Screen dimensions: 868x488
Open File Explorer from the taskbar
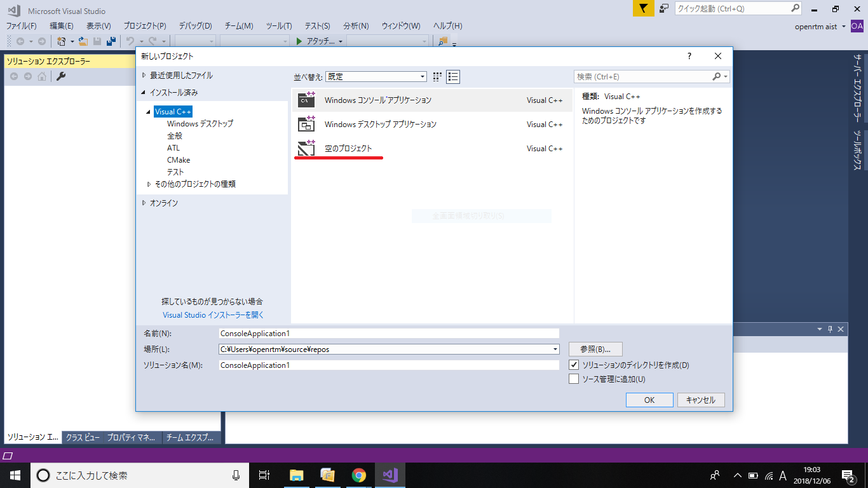point(296,475)
